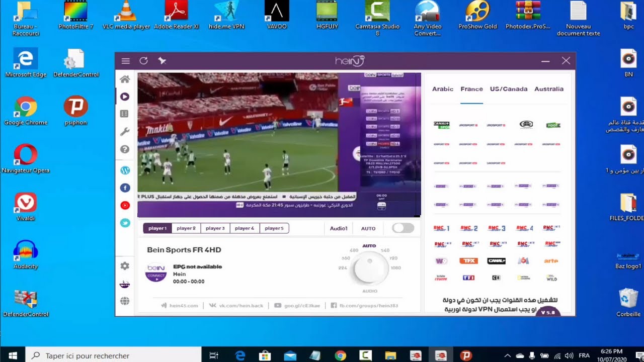Go to Home in hein sidebar

[125, 79]
